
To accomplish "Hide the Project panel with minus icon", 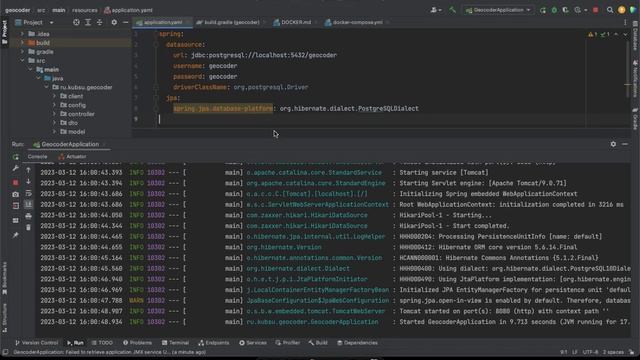I will 125,22.
